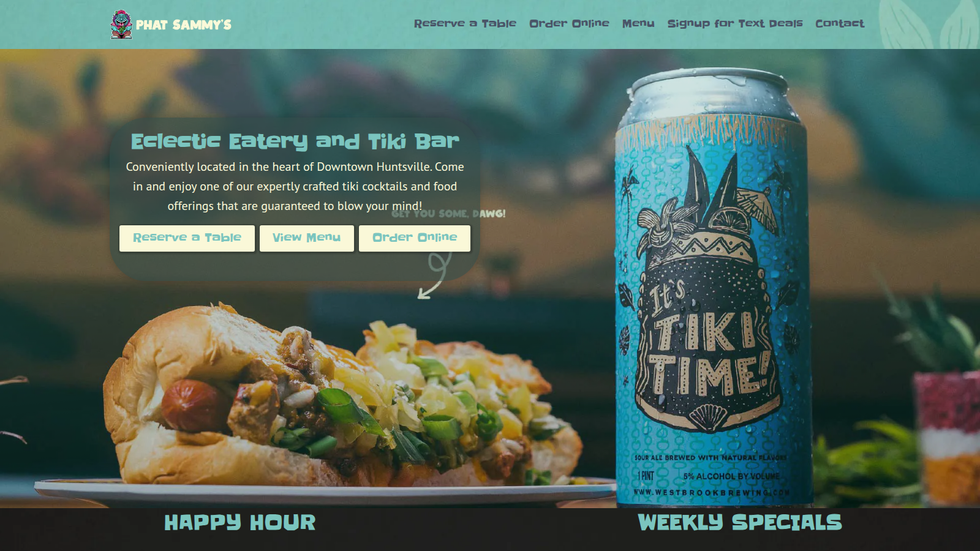This screenshot has width=980, height=551.
Task: Select Signup for Text Deals in header
Action: click(x=735, y=23)
